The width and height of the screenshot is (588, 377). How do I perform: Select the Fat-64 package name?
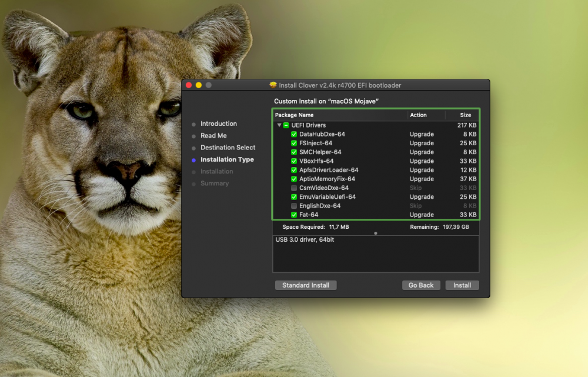pyautogui.click(x=309, y=215)
